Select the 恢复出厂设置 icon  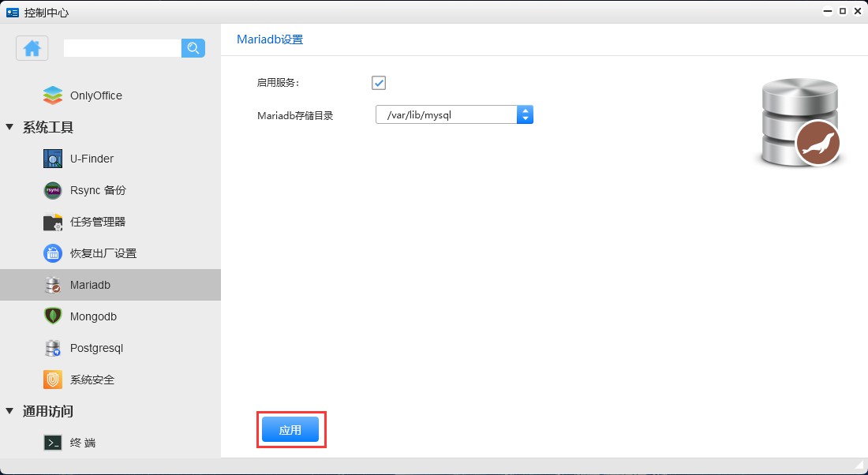53,253
